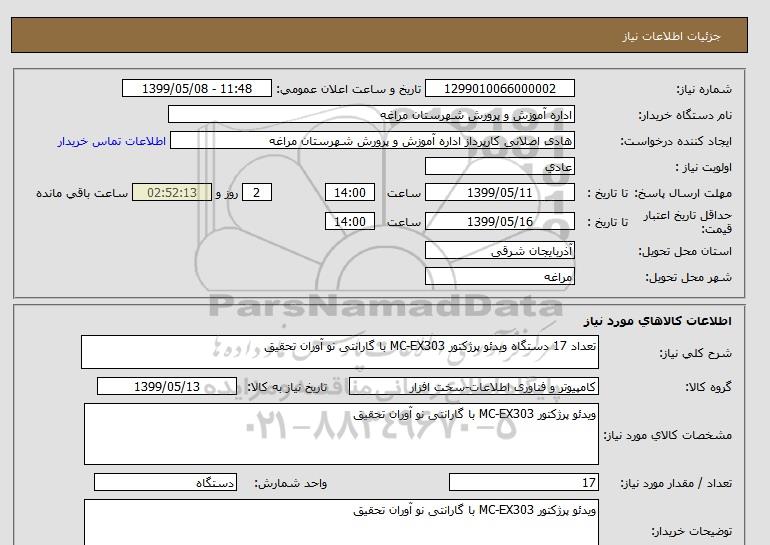The height and width of the screenshot is (545, 770).
Task: Select the 14:00 time beside price validity date
Action: pyautogui.click(x=351, y=222)
